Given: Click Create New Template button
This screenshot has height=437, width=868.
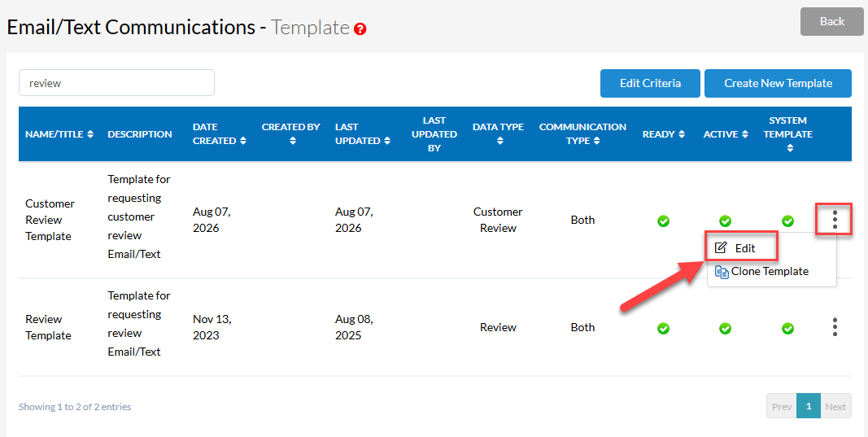Looking at the screenshot, I should point(778,83).
